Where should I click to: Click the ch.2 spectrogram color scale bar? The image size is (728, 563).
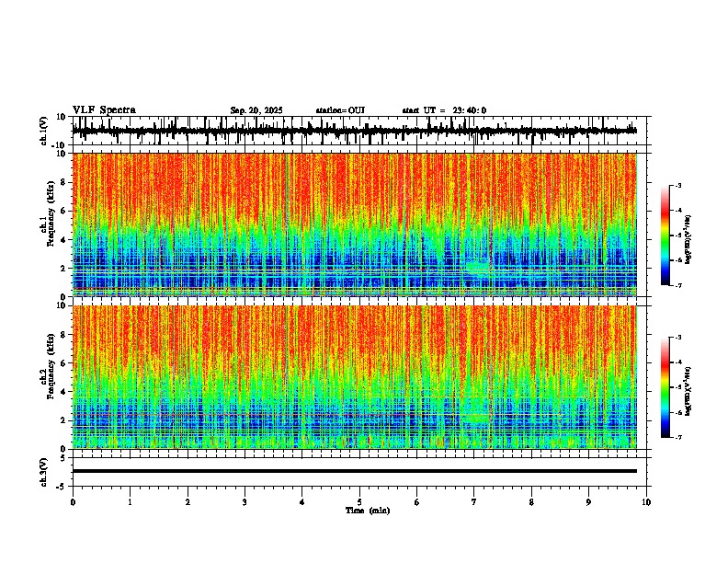(665, 387)
